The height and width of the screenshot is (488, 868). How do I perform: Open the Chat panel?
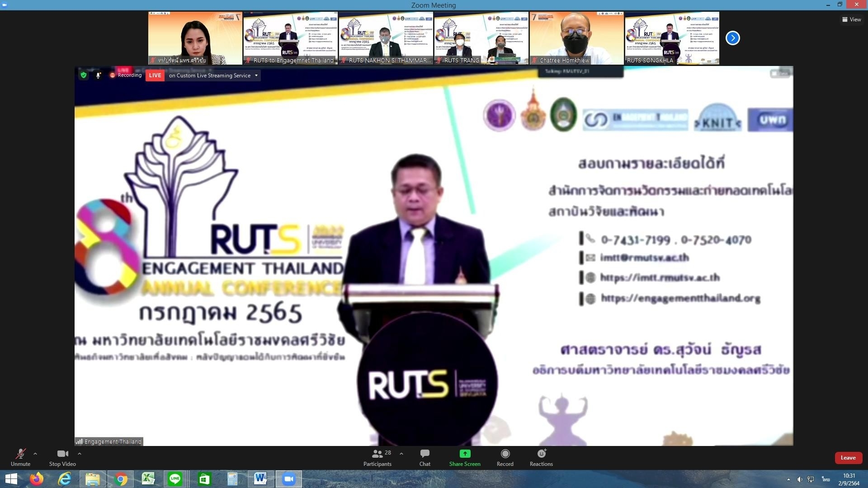[425, 457]
